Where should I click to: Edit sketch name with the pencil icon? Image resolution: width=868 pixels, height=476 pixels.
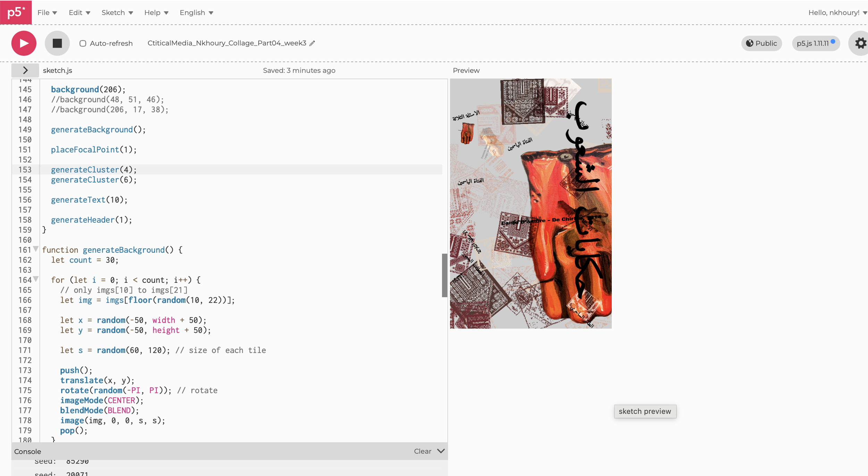click(x=312, y=43)
